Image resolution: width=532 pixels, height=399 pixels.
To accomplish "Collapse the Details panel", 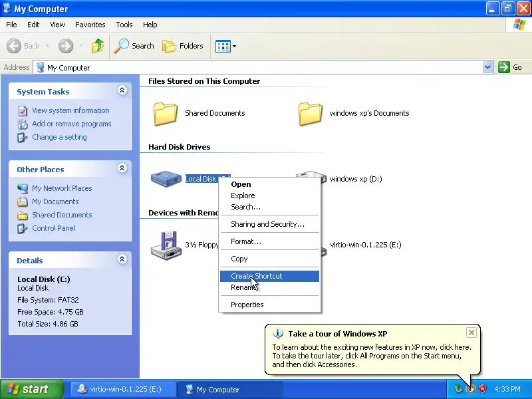I will (122, 259).
